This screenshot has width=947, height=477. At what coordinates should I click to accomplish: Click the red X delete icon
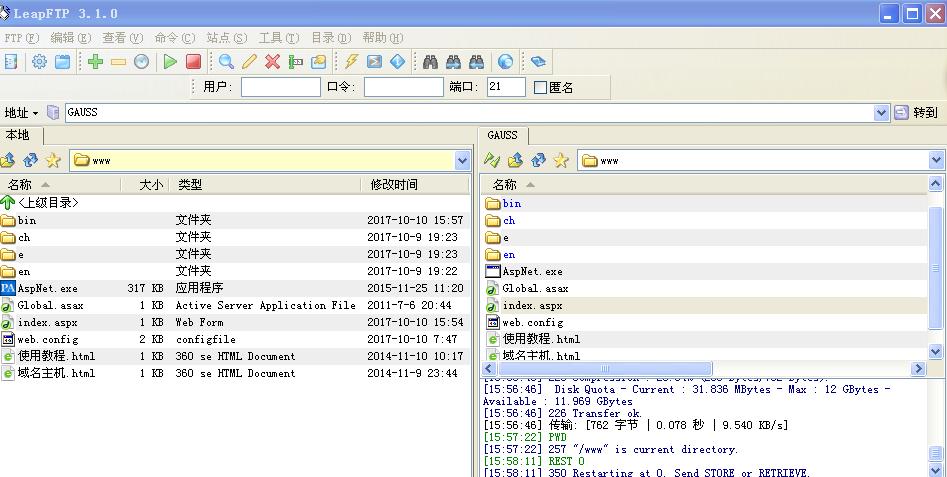pyautogui.click(x=272, y=62)
